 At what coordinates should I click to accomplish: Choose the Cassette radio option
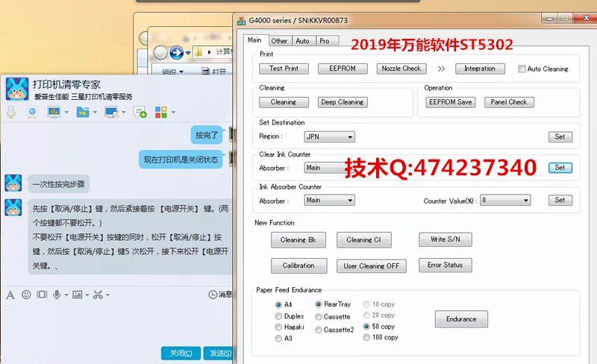pos(319,317)
